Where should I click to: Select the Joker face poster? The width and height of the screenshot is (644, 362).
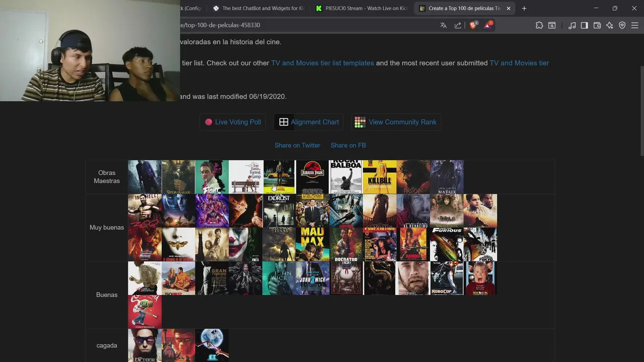(246, 244)
